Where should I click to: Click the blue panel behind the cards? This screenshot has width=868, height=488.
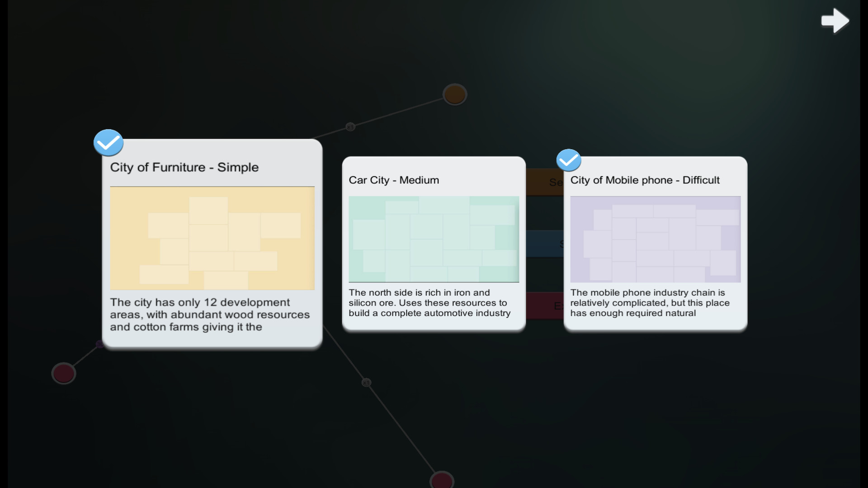(545, 244)
